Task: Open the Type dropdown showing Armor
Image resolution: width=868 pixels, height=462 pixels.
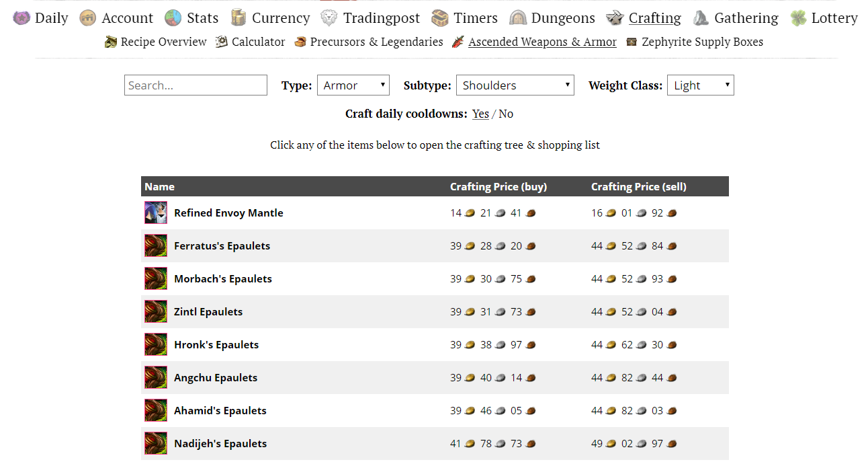Action: [353, 85]
